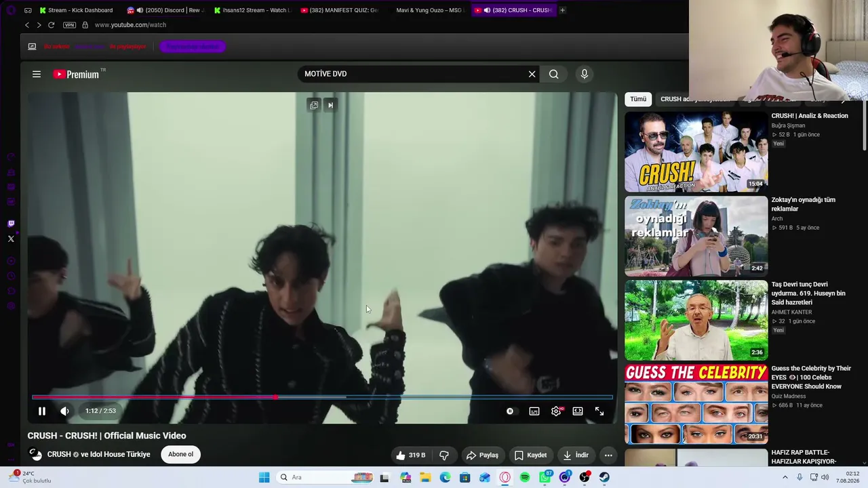Go back in browser history

click(27, 25)
